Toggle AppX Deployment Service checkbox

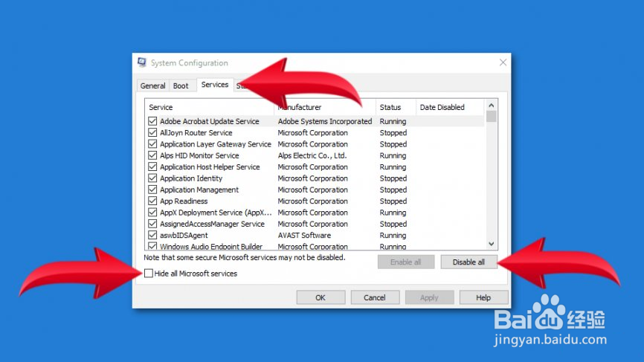[152, 212]
